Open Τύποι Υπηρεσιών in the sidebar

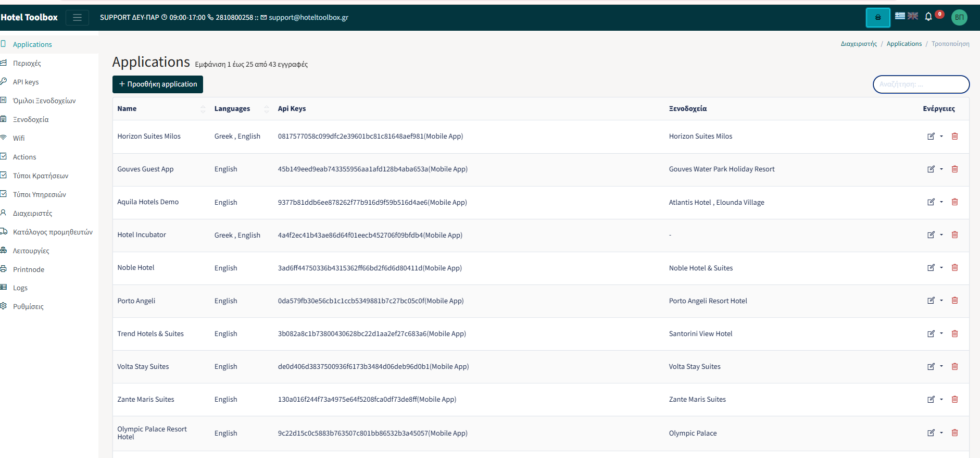[x=40, y=194]
